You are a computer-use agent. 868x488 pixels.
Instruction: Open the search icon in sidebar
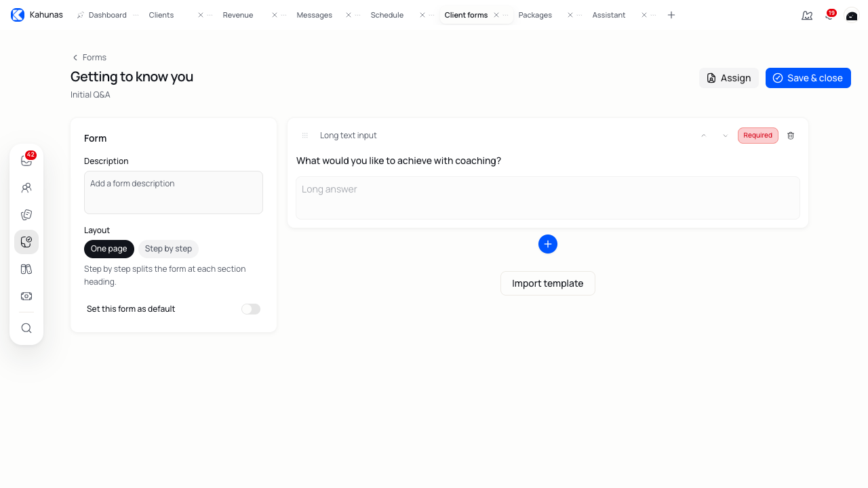coord(26,328)
